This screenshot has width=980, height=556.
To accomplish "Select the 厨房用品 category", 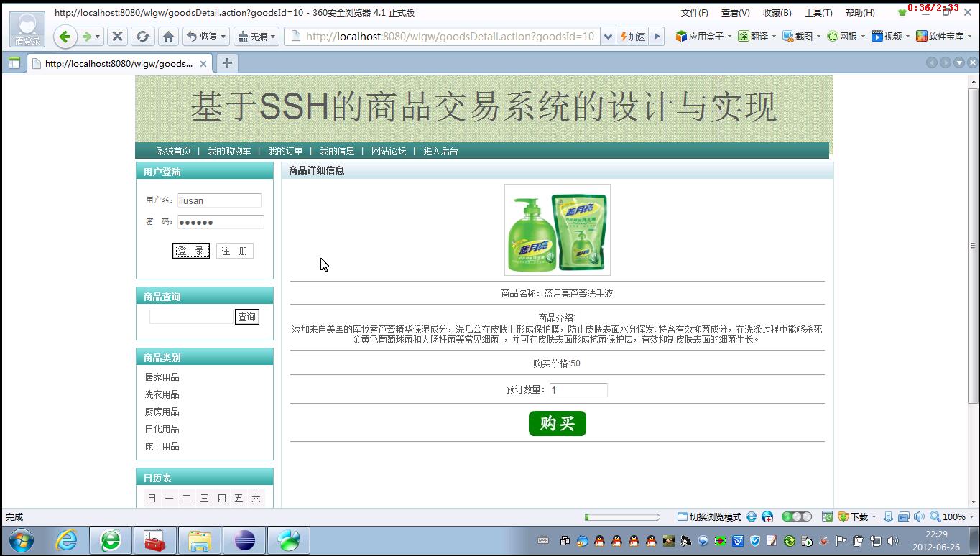I will 162,412.
